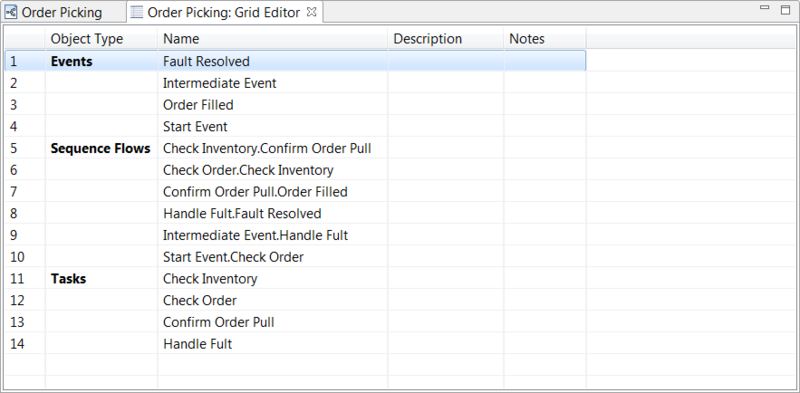Select the Sequence Flows object type cell
The width and height of the screenshot is (800, 393).
click(x=102, y=149)
